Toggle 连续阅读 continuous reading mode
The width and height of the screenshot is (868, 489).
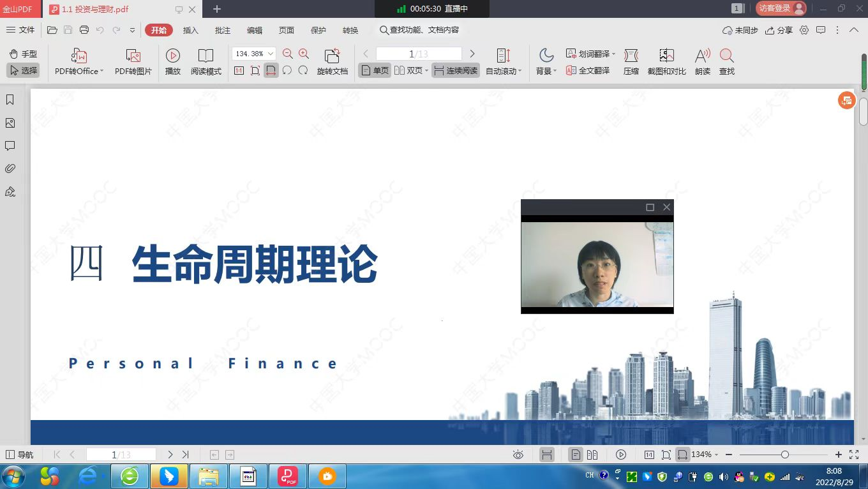[x=455, y=70]
